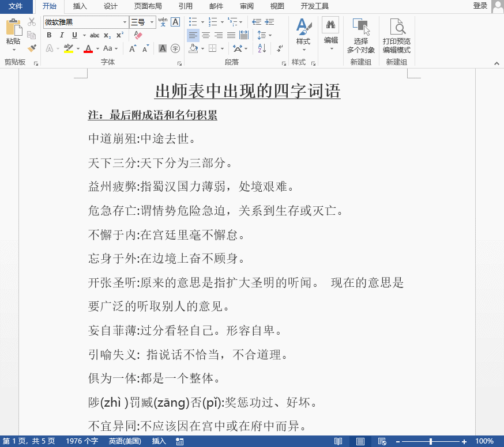Click the word count 1976 个字
This screenshot has width=504, height=447.
[82, 441]
